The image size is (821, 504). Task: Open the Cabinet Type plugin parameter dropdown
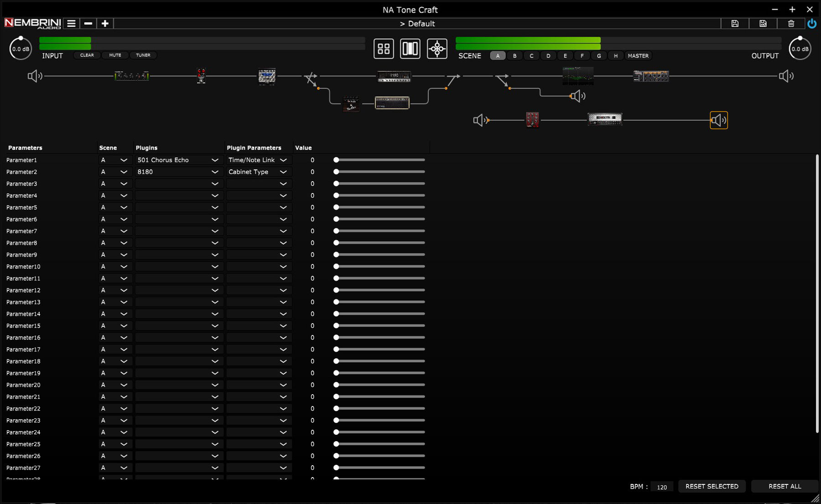[x=258, y=172]
